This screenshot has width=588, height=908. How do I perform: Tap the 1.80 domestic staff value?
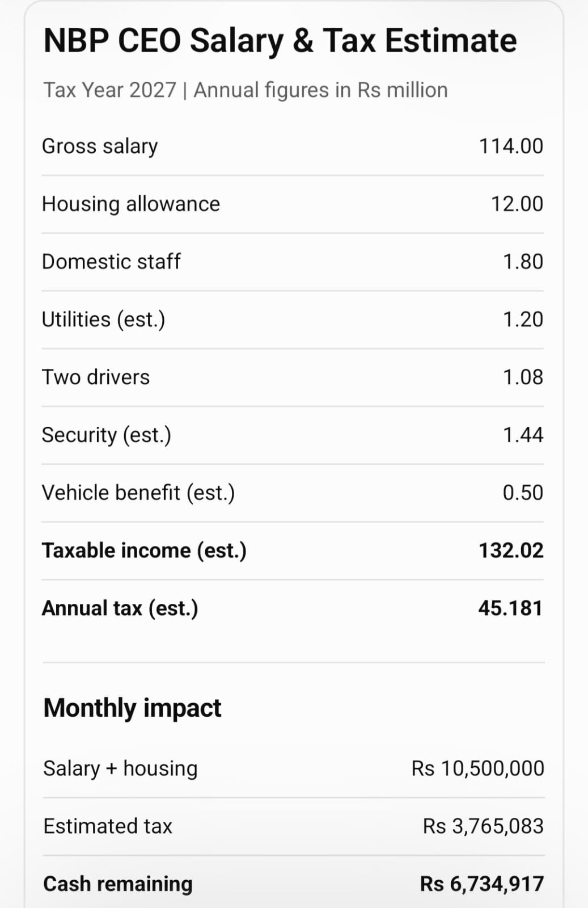click(x=523, y=262)
